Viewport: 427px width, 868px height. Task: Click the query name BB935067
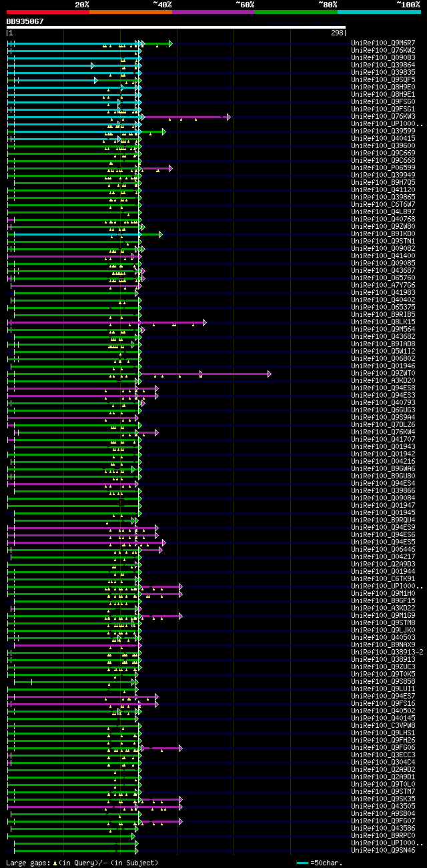click(25, 21)
